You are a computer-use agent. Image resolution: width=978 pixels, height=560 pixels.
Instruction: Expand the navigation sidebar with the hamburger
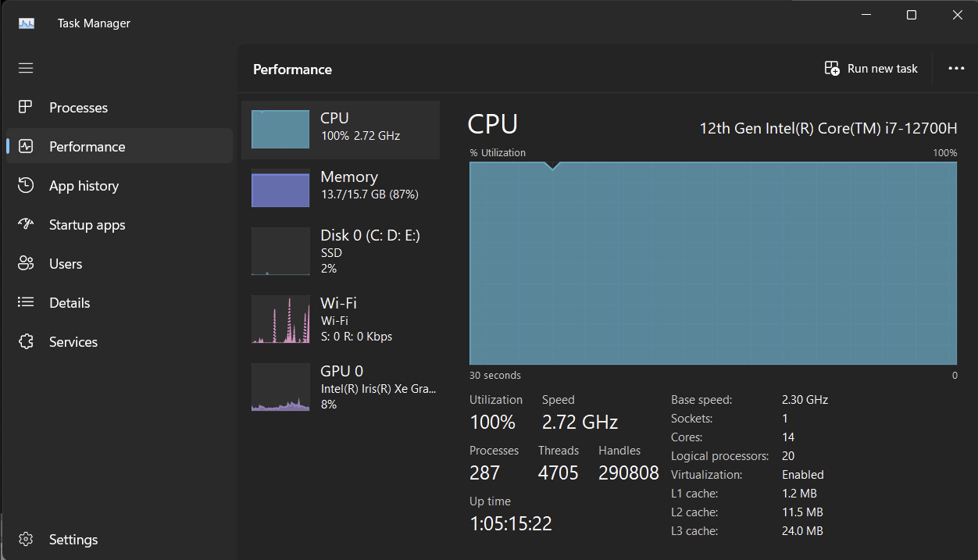tap(26, 68)
